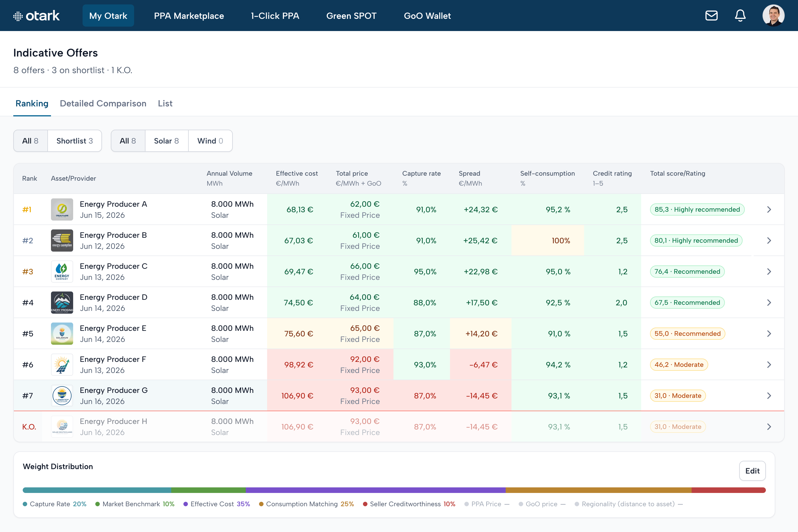Image resolution: width=798 pixels, height=532 pixels.
Task: Expand Energy Producer H row chevron
Action: pos(769,427)
